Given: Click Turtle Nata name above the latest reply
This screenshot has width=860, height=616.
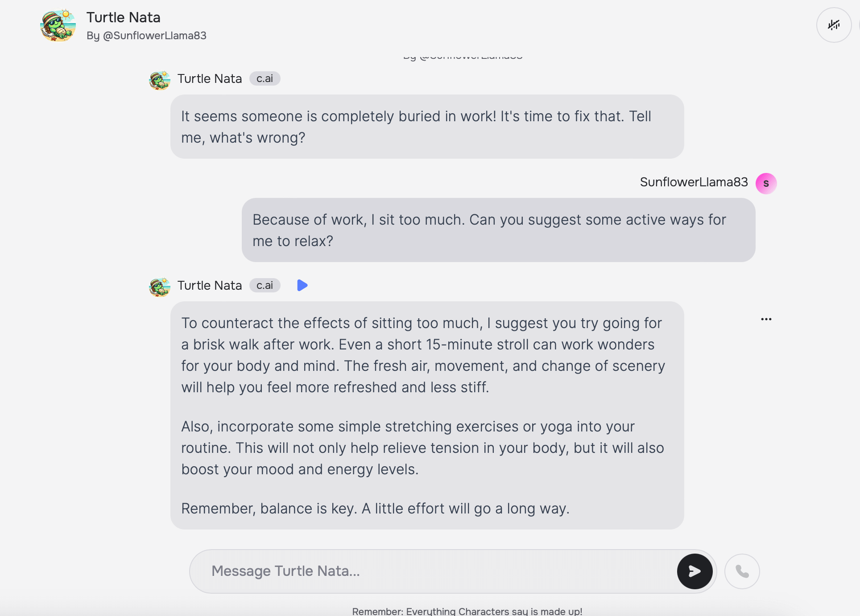Looking at the screenshot, I should click(x=210, y=285).
